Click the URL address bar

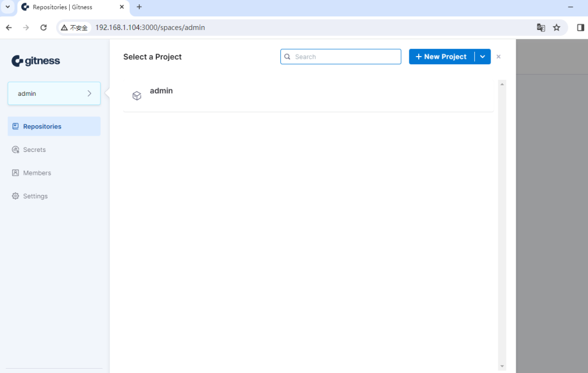click(311, 27)
